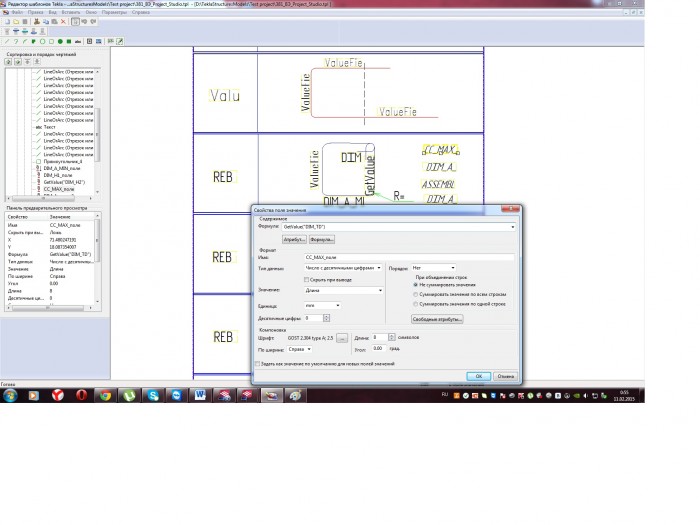Open the 'Вставить' menu

point(71,12)
